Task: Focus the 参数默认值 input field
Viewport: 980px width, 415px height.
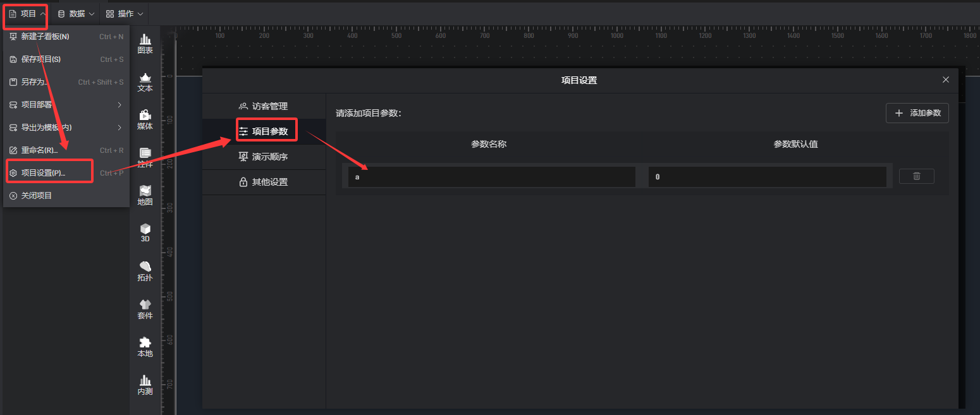Action: click(768, 177)
